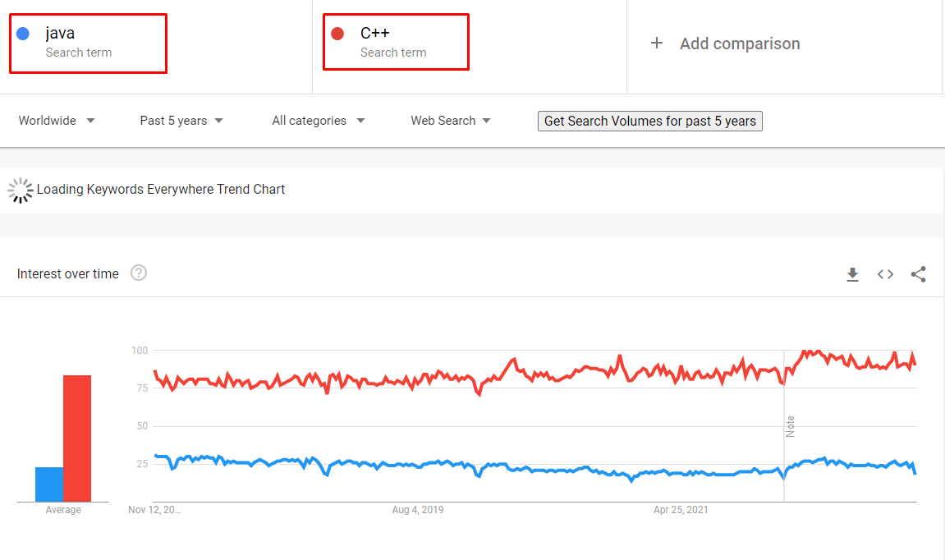Open the Worldwide region dropdown
This screenshot has width=945, height=560.
pyautogui.click(x=57, y=121)
